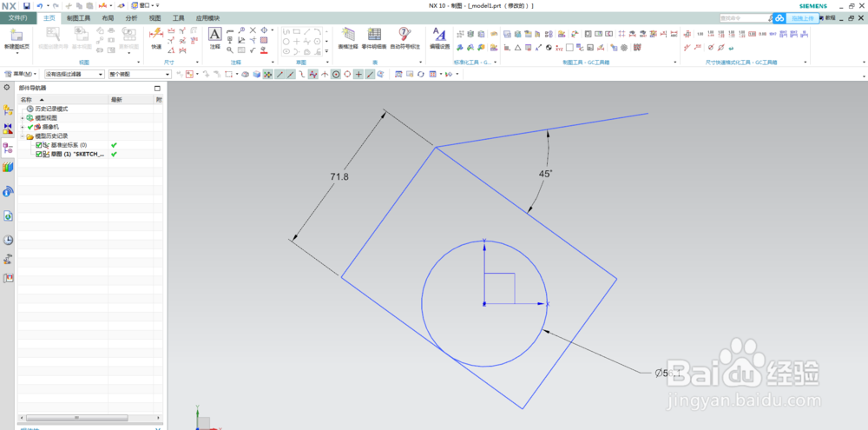This screenshot has height=430, width=868.
Task: Save the file using the floppy disk icon
Action: pos(27,5)
